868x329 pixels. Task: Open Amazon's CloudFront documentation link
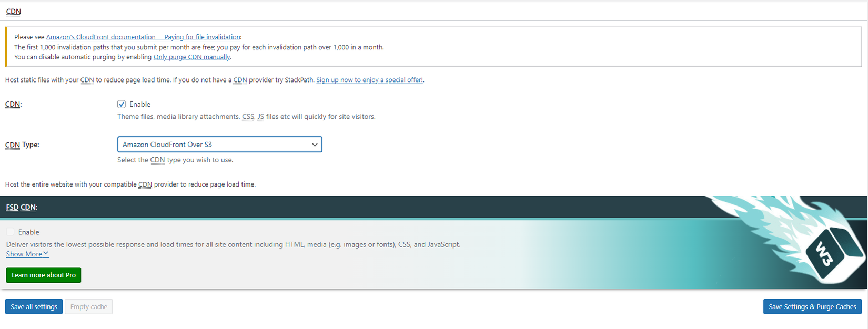coord(143,37)
